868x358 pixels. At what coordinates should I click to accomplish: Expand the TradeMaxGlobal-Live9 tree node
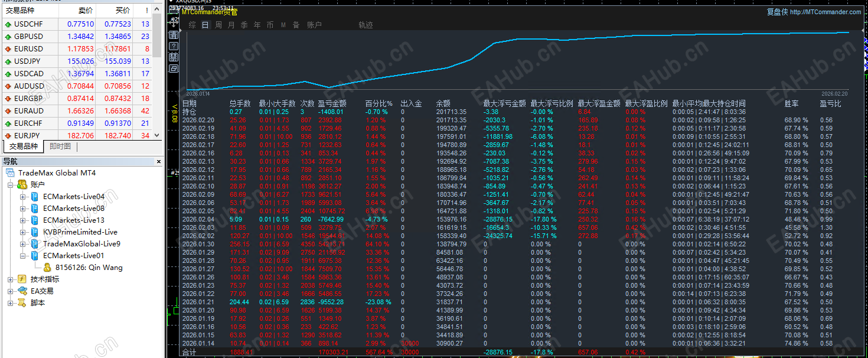[23, 244]
